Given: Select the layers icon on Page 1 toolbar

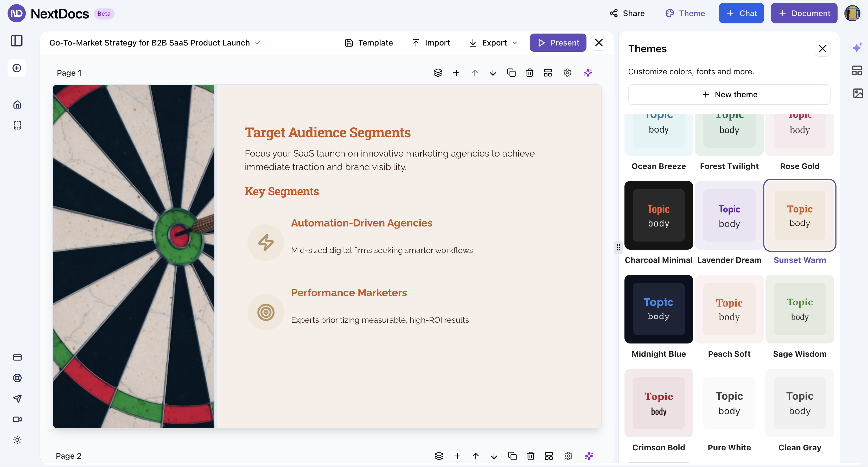Looking at the screenshot, I should (x=438, y=72).
